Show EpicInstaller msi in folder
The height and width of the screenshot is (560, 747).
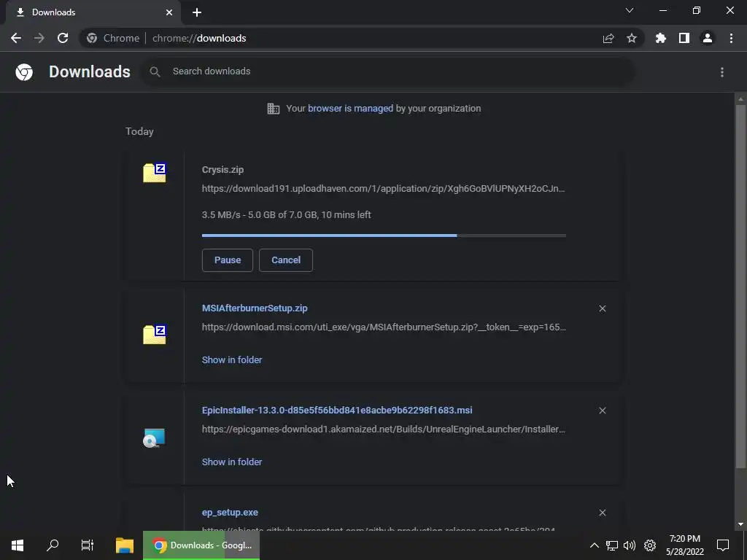pyautogui.click(x=232, y=462)
